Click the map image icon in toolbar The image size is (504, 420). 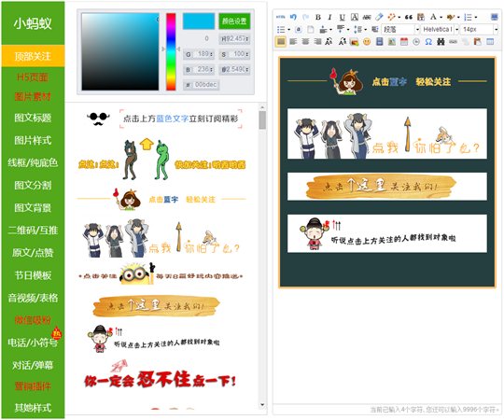click(x=391, y=42)
